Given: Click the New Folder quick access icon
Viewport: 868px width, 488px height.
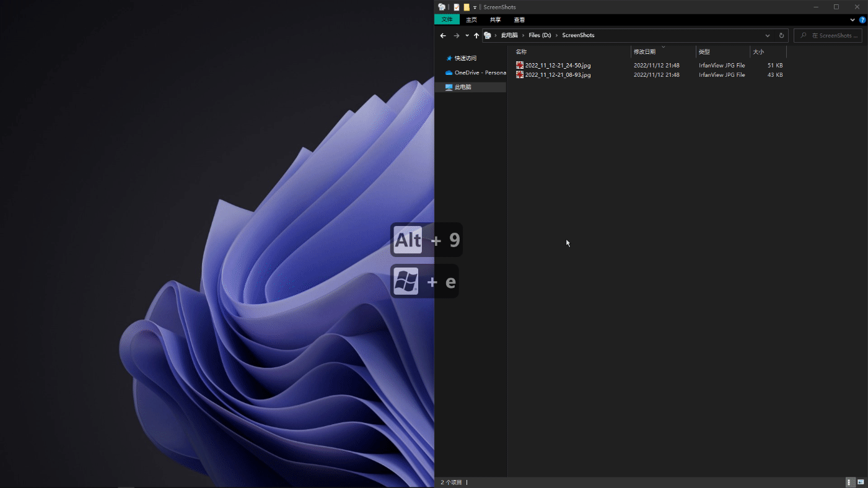Looking at the screenshot, I should 467,7.
